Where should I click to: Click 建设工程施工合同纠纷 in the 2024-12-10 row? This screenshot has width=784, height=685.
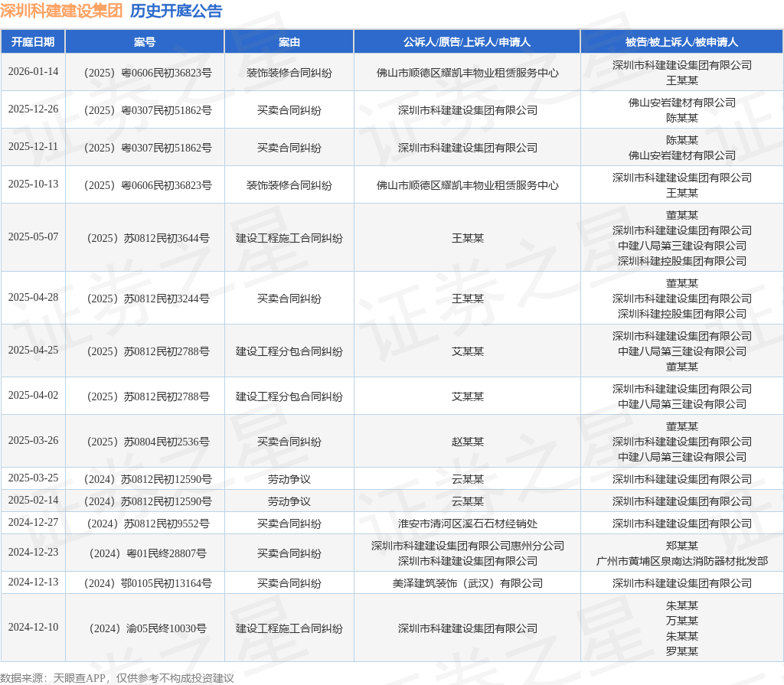(x=289, y=628)
